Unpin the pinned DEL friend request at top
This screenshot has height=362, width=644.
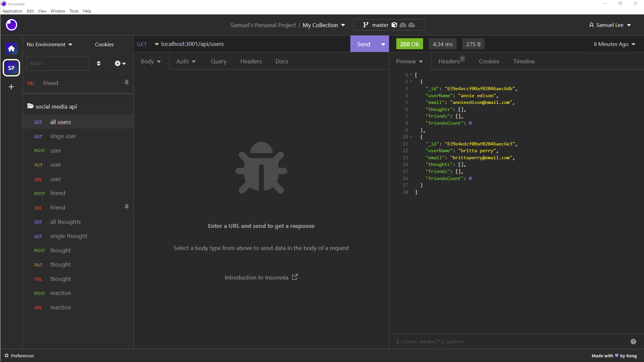click(x=126, y=82)
